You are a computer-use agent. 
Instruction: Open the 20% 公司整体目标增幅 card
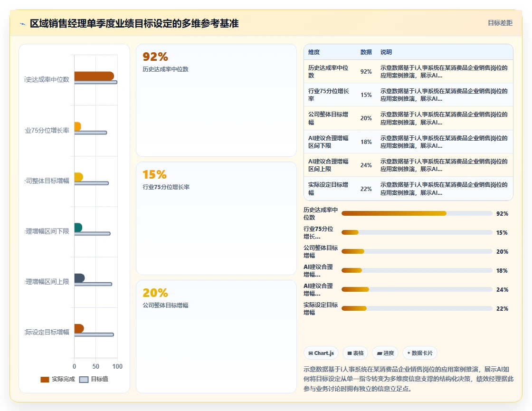coord(217,336)
